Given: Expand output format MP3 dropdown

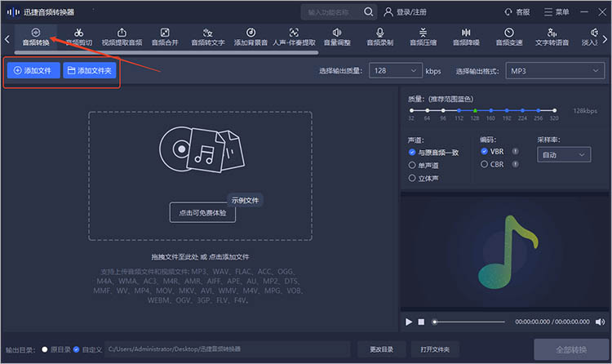Looking at the screenshot, I should (555, 71).
